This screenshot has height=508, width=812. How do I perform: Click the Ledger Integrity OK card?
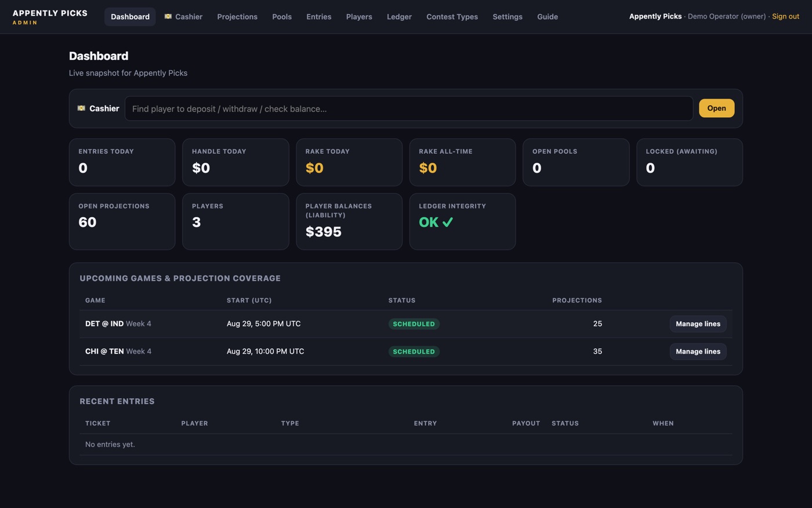[x=462, y=222]
